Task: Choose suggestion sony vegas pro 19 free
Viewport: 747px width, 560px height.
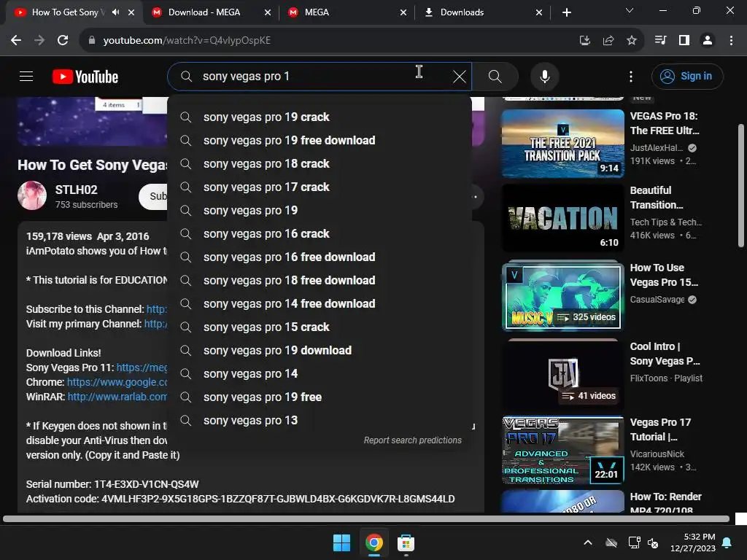Action: point(320,397)
